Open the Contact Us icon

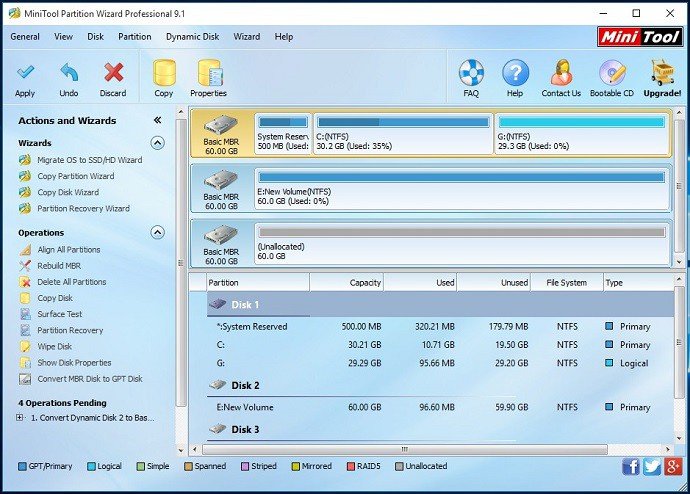click(562, 73)
